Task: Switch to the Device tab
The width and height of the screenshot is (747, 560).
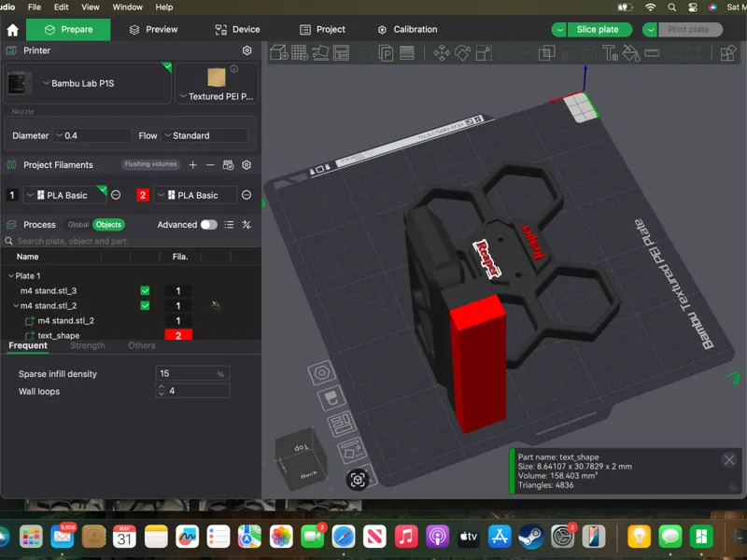Action: (x=237, y=30)
